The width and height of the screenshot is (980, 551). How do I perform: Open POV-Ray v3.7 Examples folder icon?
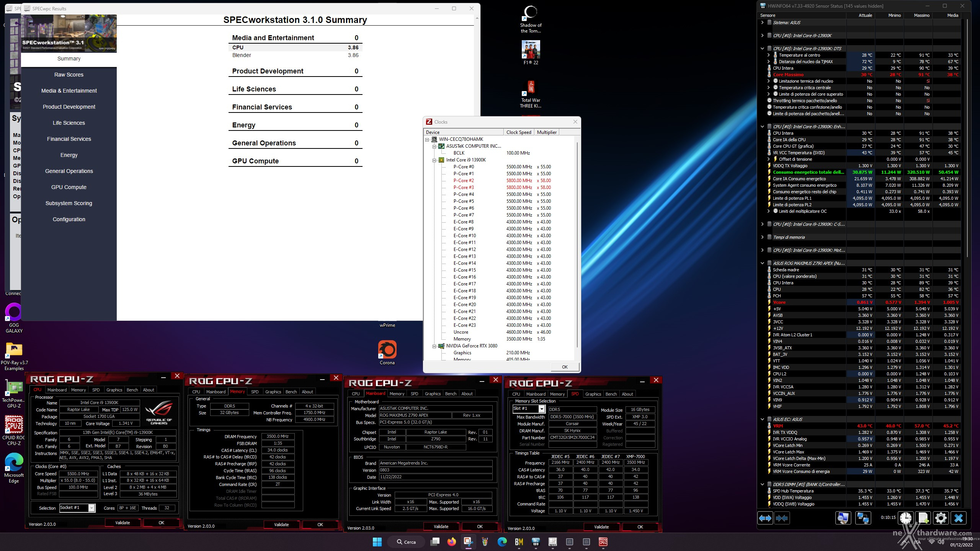click(14, 356)
